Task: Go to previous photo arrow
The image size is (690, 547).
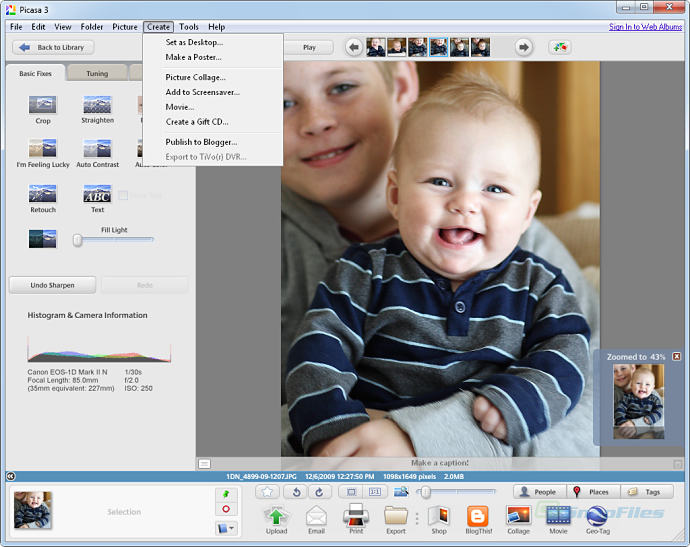Action: [354, 47]
